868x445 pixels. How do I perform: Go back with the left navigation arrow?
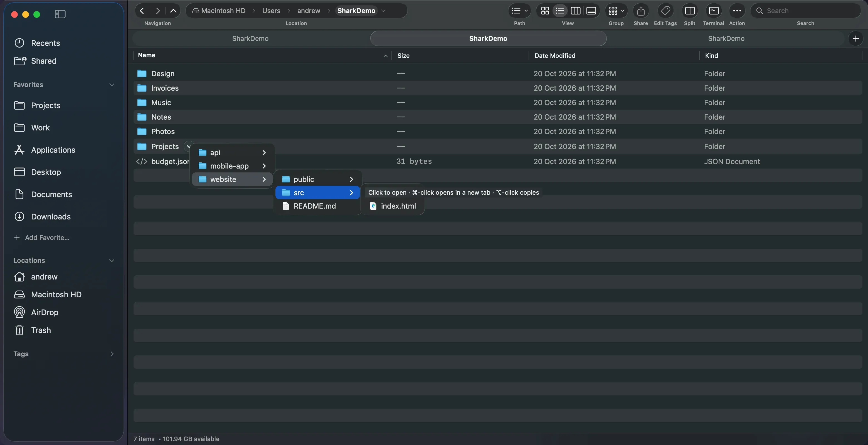142,11
